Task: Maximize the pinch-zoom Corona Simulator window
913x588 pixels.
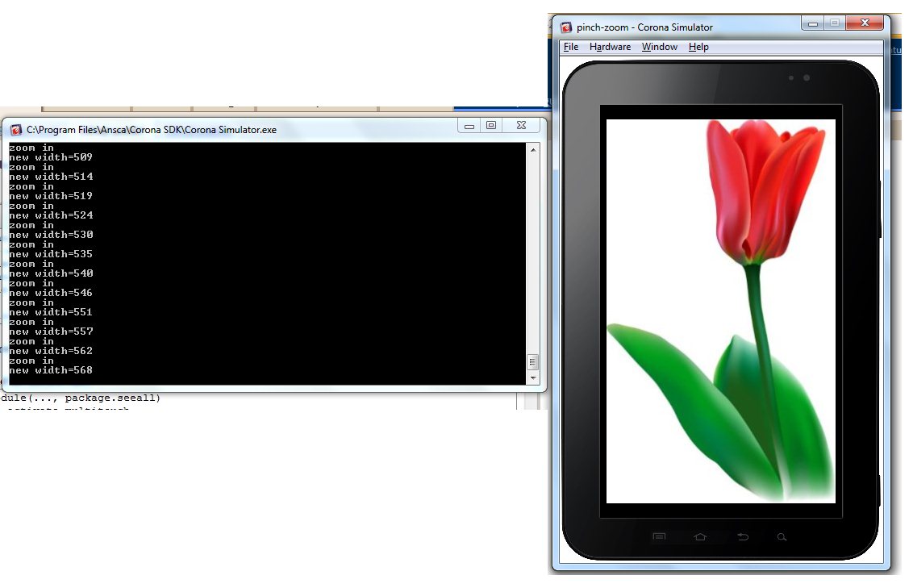Action: pos(835,23)
